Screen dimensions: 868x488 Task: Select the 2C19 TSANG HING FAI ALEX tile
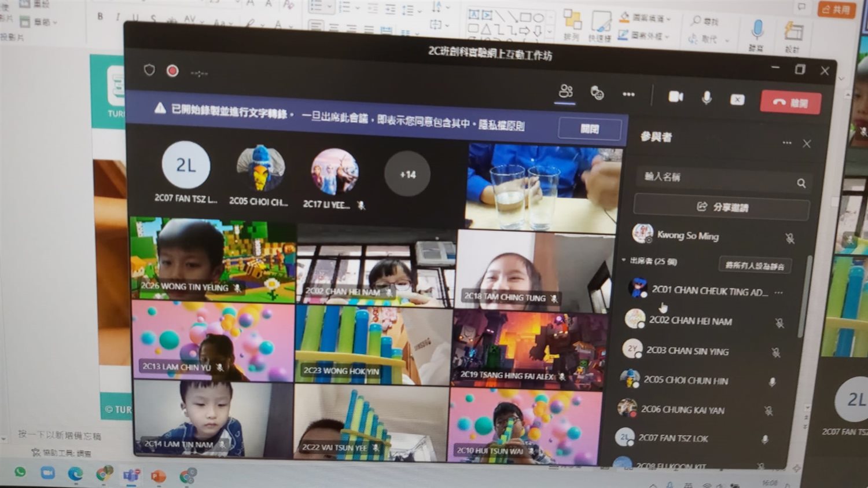[529, 350]
